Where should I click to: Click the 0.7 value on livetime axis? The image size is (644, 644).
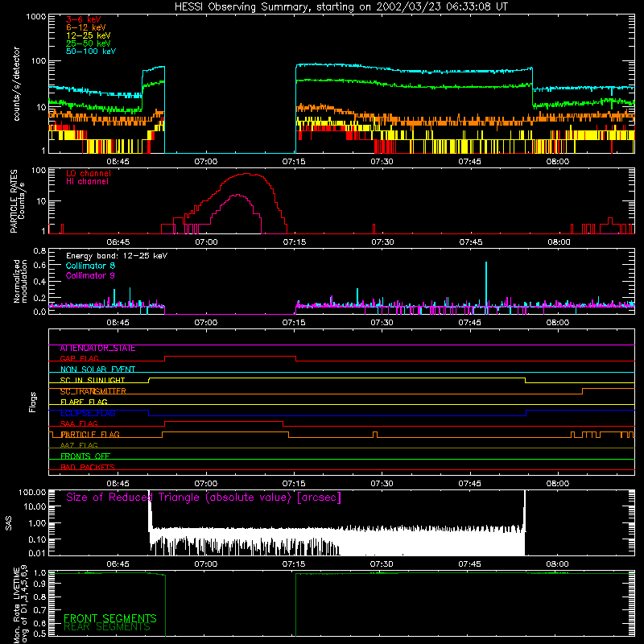tap(39, 610)
